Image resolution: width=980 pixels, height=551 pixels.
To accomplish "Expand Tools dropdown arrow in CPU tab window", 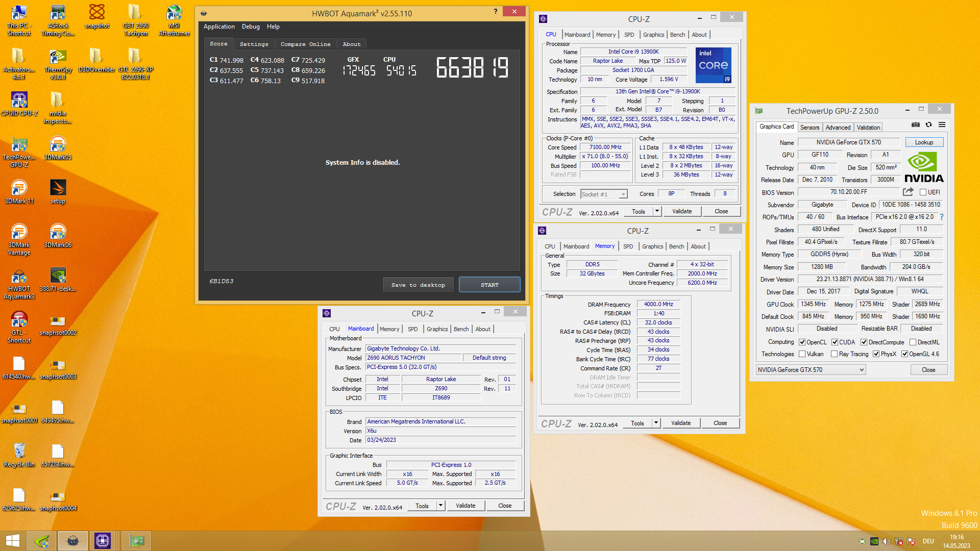I will tap(657, 211).
